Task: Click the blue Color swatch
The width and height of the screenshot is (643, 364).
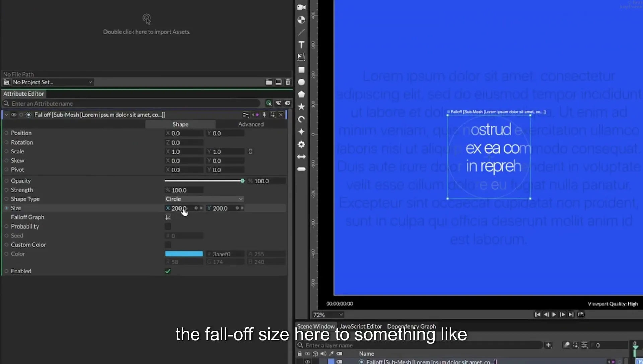Action: coord(184,254)
